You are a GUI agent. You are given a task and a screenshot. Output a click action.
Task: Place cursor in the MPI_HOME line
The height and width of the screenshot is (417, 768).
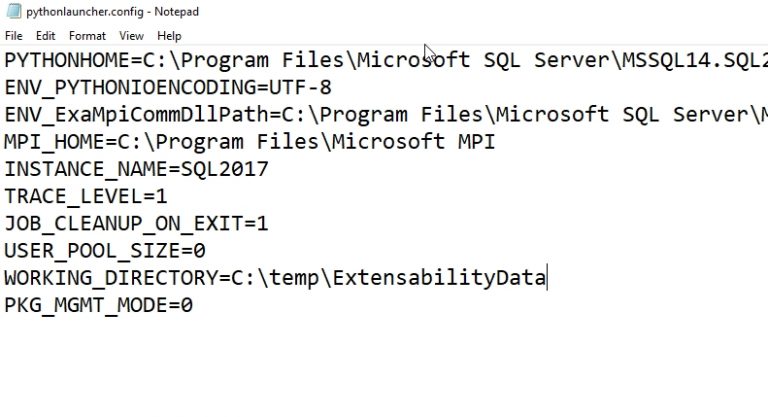[x=200, y=141]
